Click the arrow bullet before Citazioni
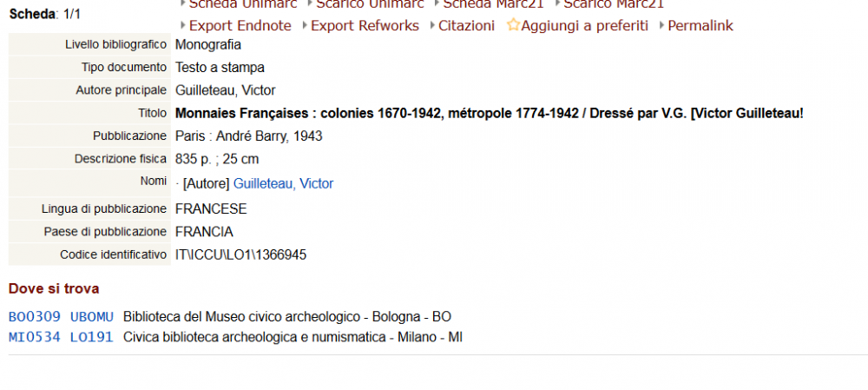The image size is (868, 390). click(431, 25)
